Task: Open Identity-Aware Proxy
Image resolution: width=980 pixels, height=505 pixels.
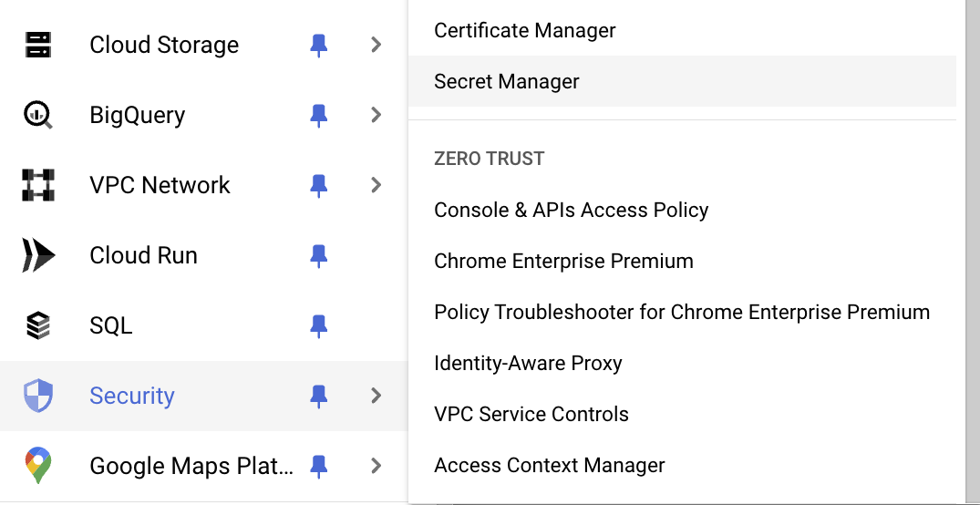Action: point(528,363)
